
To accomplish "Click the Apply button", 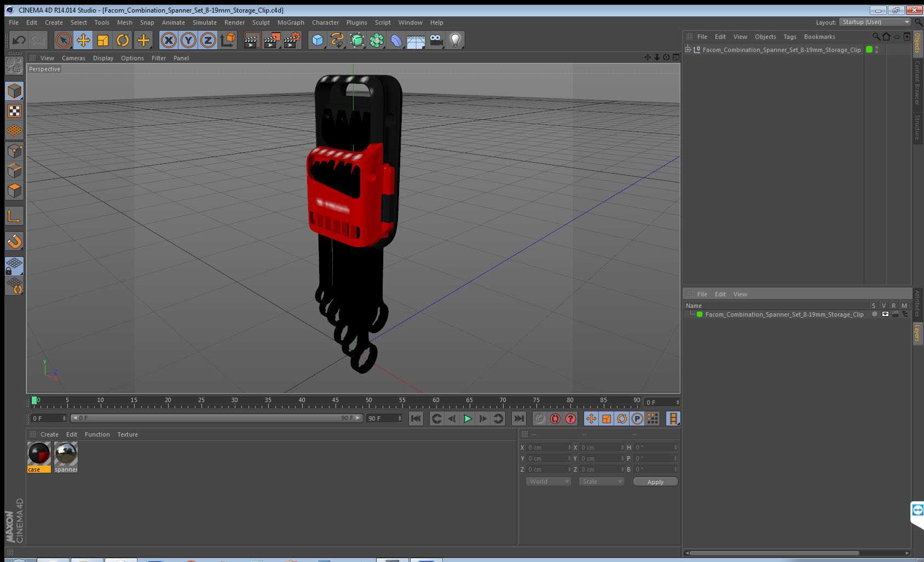I will point(655,482).
